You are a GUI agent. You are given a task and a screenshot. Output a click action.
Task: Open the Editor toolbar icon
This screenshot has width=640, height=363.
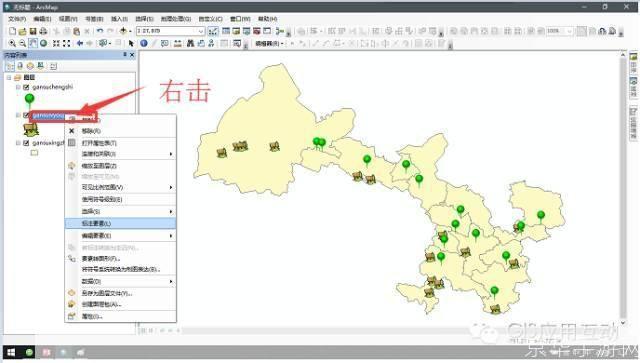pyautogui.click(x=213, y=31)
